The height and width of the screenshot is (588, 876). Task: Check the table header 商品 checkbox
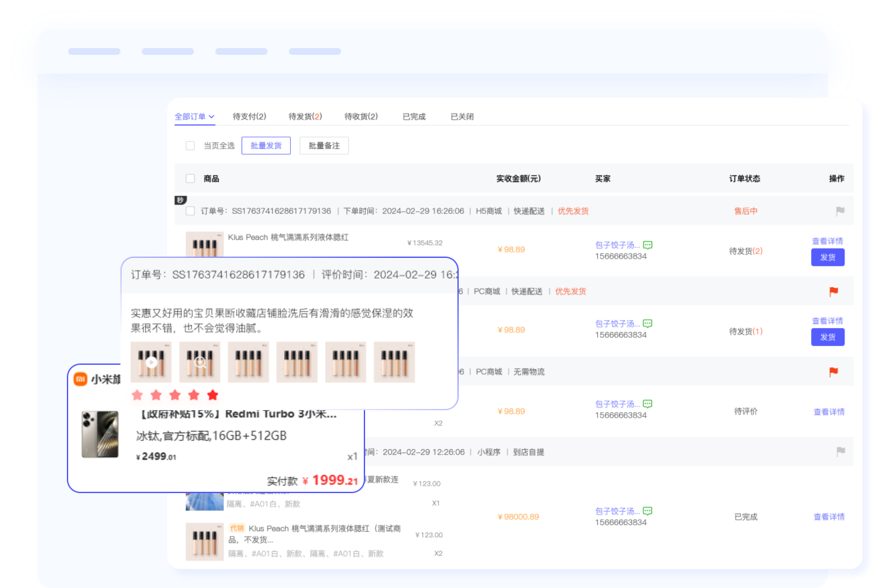[x=190, y=178]
